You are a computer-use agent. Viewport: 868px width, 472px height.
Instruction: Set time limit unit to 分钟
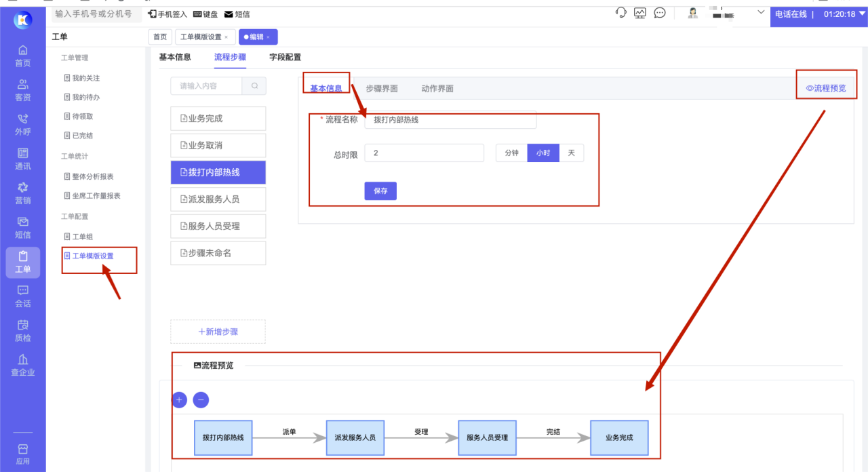tap(511, 153)
